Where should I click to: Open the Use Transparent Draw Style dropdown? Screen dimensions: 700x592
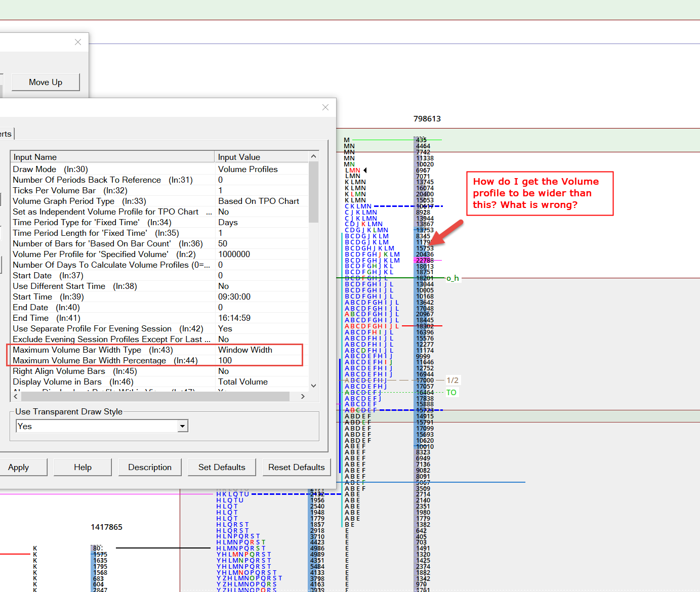point(182,427)
